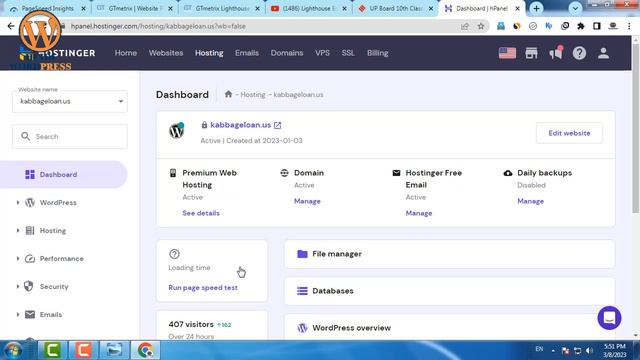Open SSL in top navigation
Image resolution: width=640 pixels, height=360 pixels.
point(348,53)
